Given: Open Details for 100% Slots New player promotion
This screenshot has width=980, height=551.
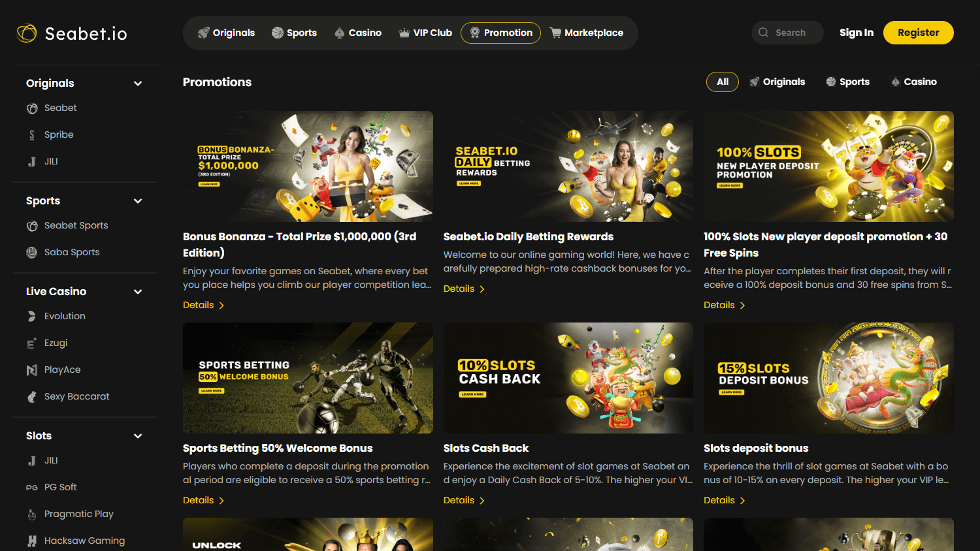Looking at the screenshot, I should 725,305.
